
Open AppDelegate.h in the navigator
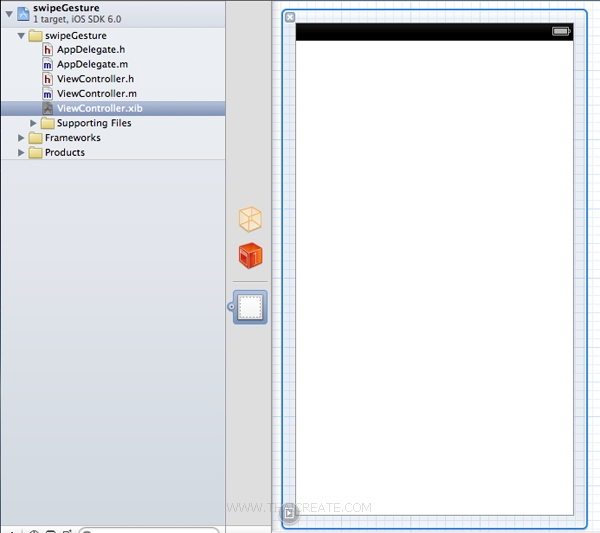pyautogui.click(x=91, y=50)
